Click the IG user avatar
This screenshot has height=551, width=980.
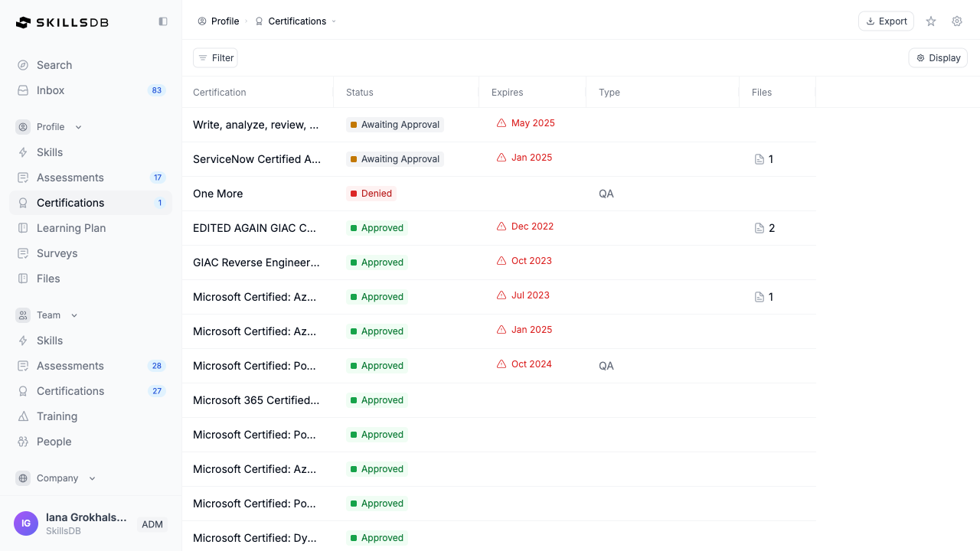point(26,523)
